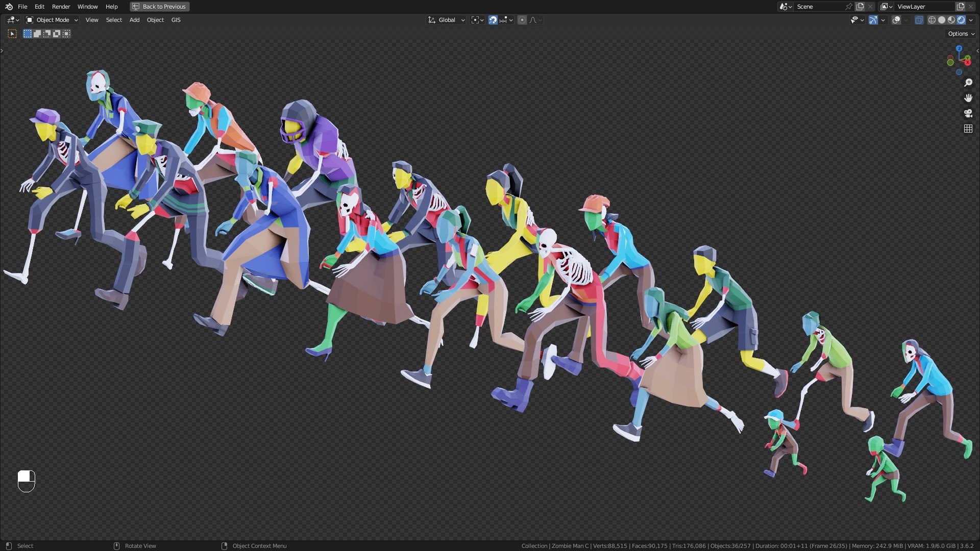This screenshot has width=980, height=551.
Task: Open the Render menu
Action: pos(61,7)
